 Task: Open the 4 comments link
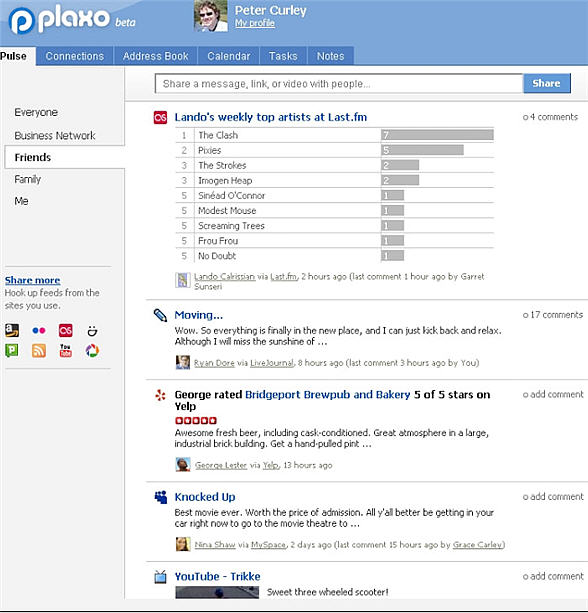pos(550,117)
